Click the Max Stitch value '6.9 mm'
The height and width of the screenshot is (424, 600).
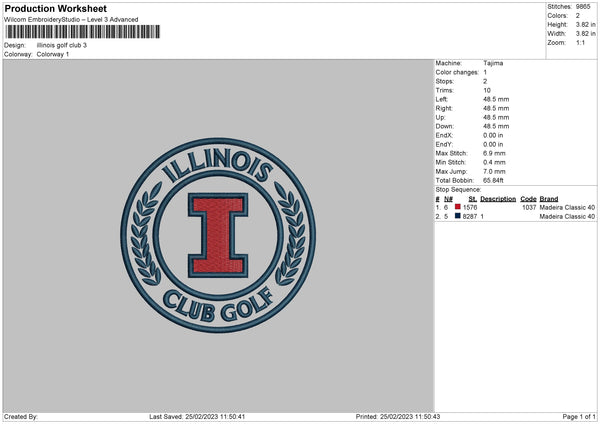[494, 153]
